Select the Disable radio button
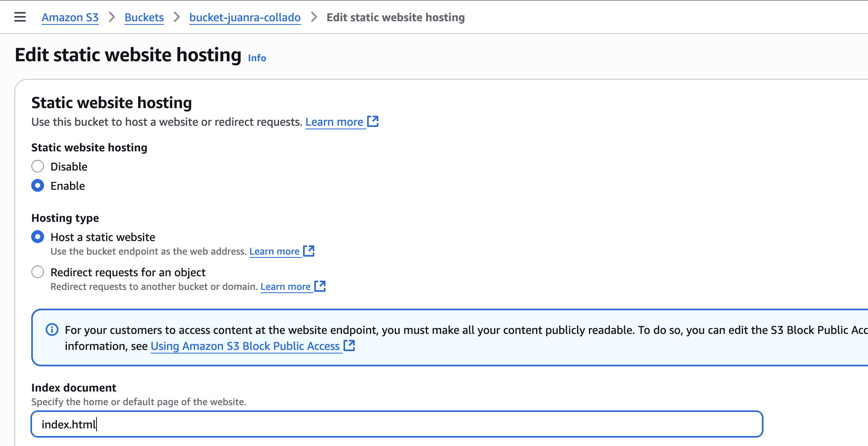This screenshot has width=868, height=446. [38, 166]
